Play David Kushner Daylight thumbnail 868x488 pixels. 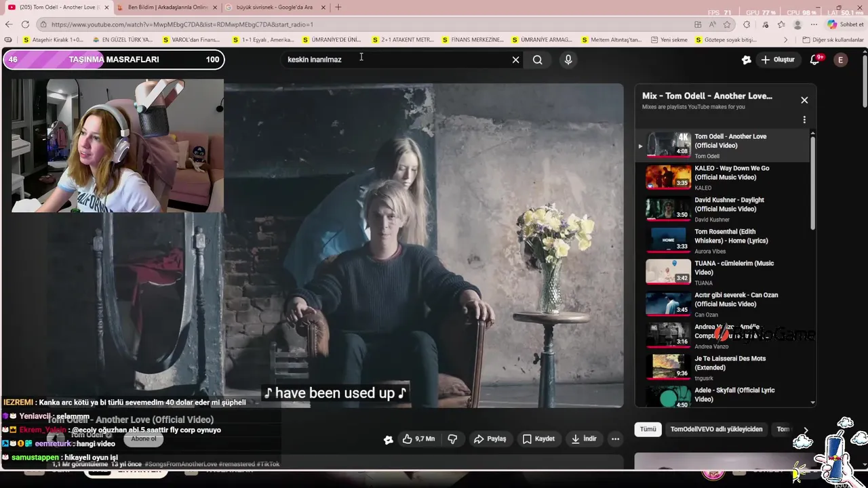pyautogui.click(x=668, y=209)
